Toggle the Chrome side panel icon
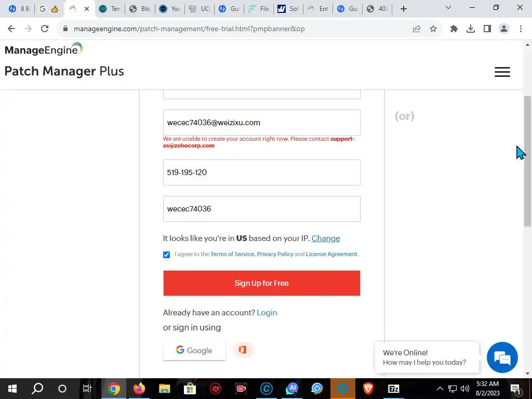The width and height of the screenshot is (532, 399). (487, 29)
